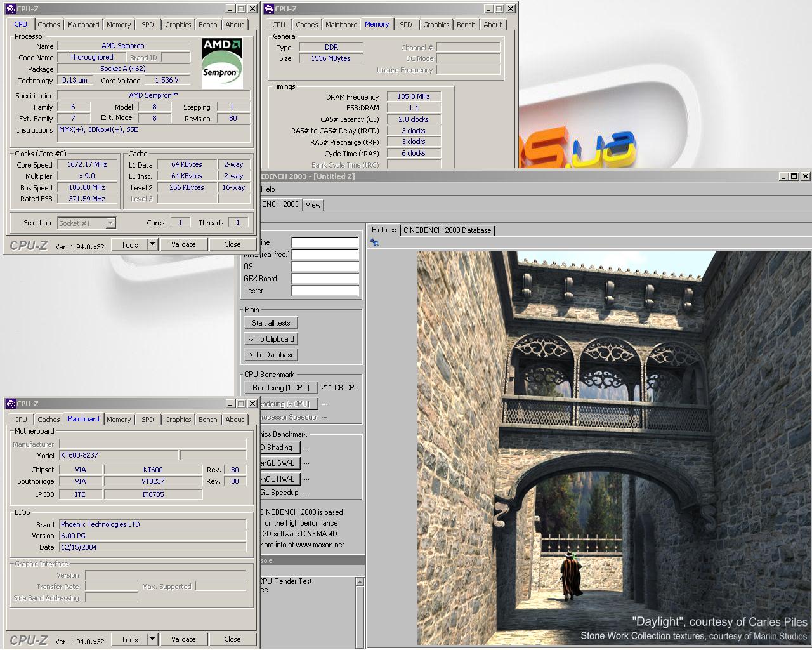The width and height of the screenshot is (812, 650).
Task: Click the OpenGL HW-L benchmark button
Action: [279, 479]
